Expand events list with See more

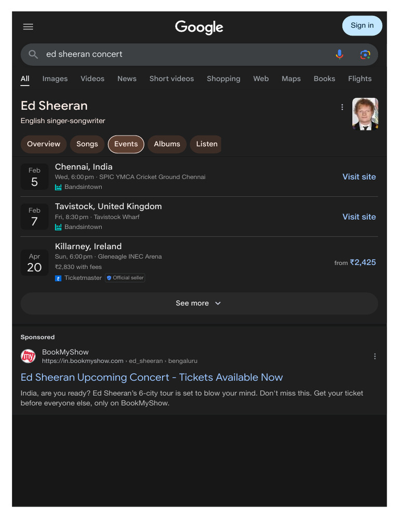(x=199, y=303)
